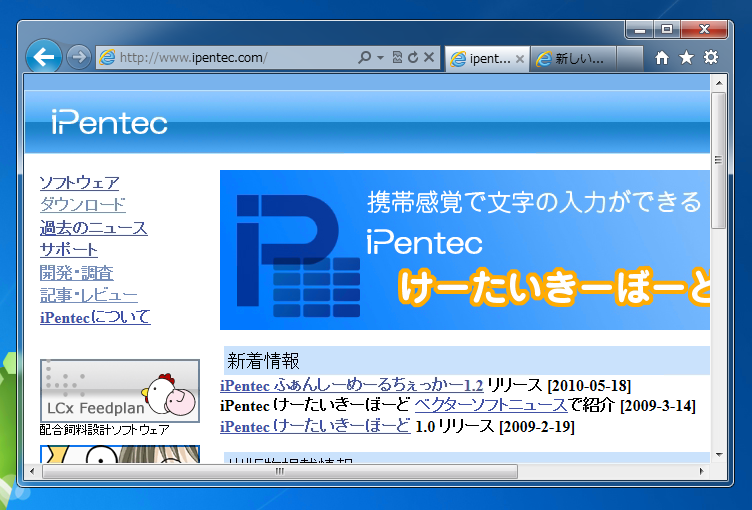The width and height of the screenshot is (752, 510).
Task: Open the ベクターソフトニュース link
Action: [491, 405]
